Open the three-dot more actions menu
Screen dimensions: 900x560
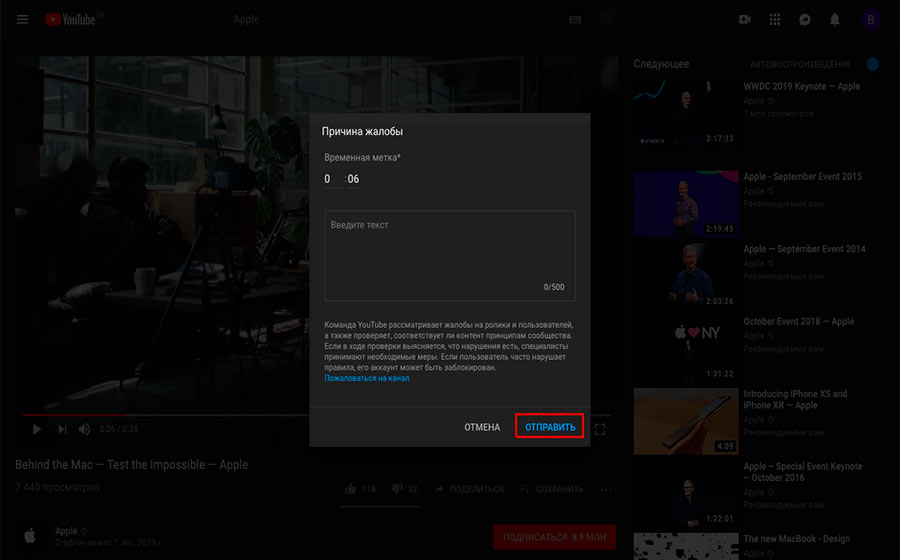pyautogui.click(x=606, y=490)
